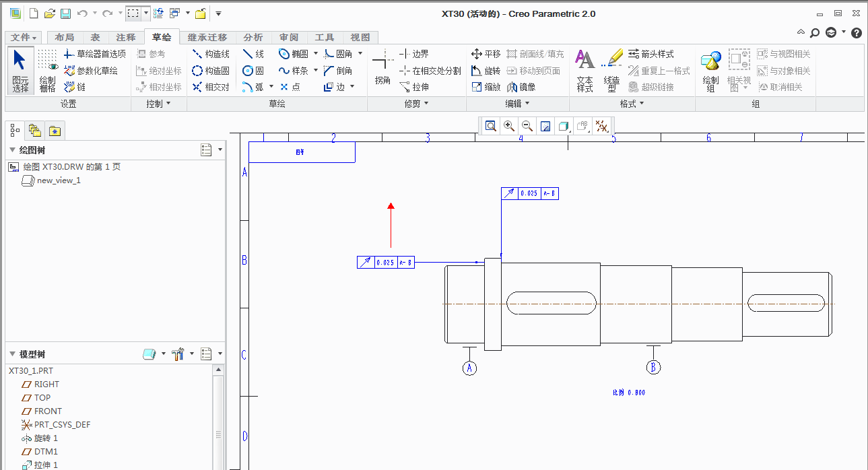
Task: Toggle the 绘制栅格 draw grid button
Action: tap(47, 70)
